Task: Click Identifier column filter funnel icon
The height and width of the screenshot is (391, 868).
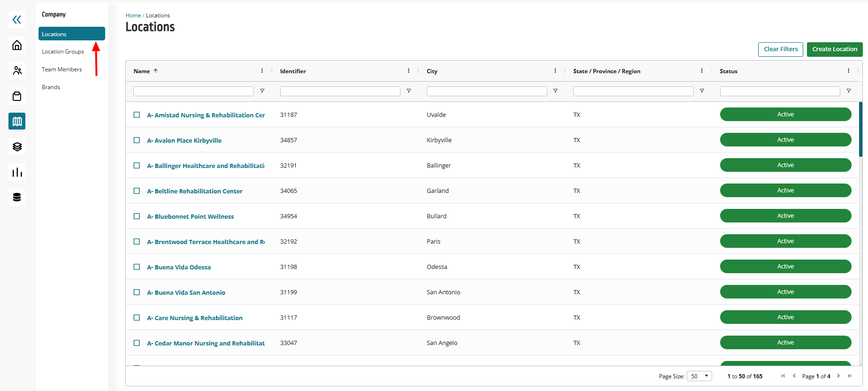Action: (409, 91)
